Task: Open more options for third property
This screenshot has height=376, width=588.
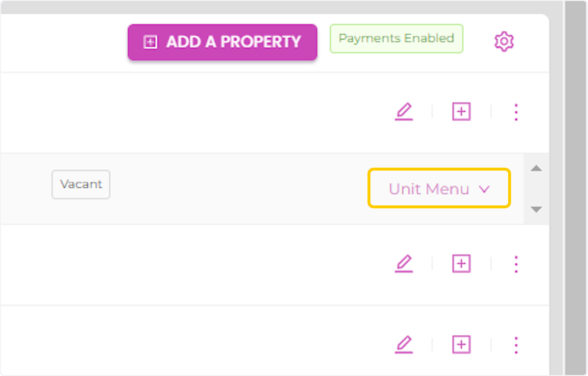Action: (x=516, y=344)
